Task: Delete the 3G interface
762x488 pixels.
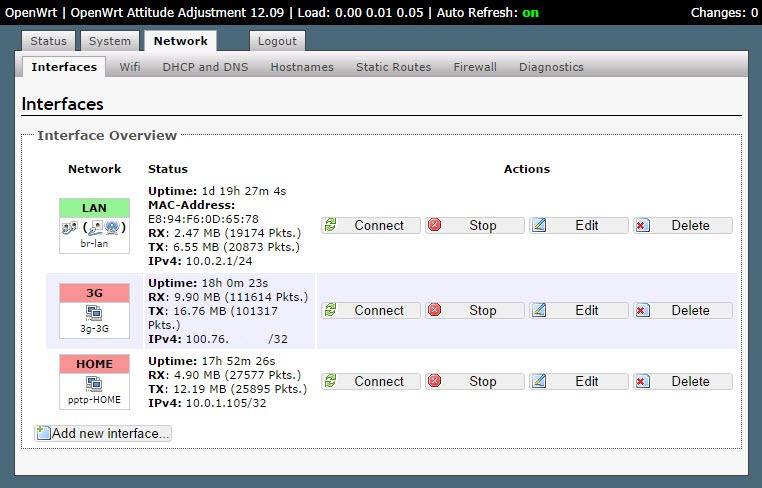Action: (682, 311)
